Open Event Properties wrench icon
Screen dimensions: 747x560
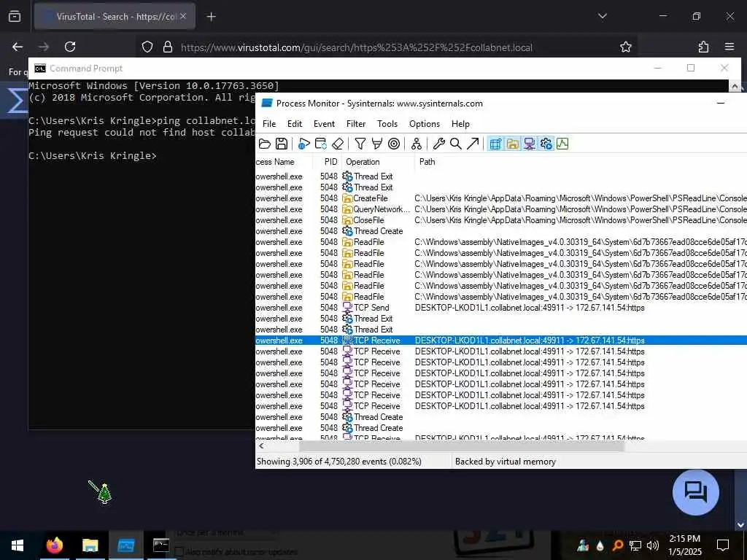click(x=438, y=144)
